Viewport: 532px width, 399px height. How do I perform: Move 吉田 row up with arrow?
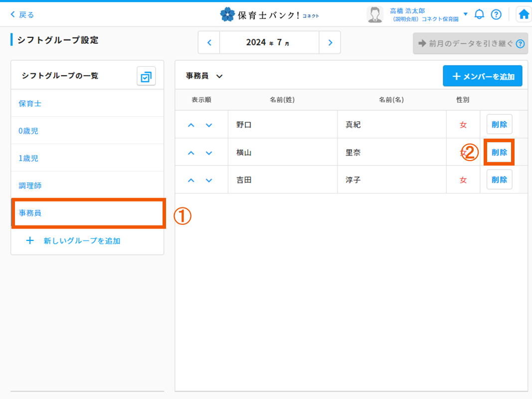coord(191,180)
